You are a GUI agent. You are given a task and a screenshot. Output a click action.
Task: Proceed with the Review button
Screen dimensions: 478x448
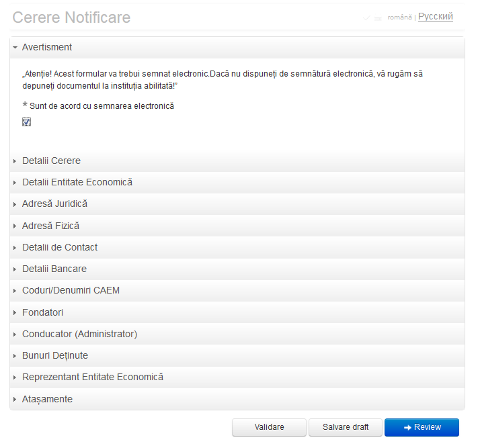coord(422,427)
